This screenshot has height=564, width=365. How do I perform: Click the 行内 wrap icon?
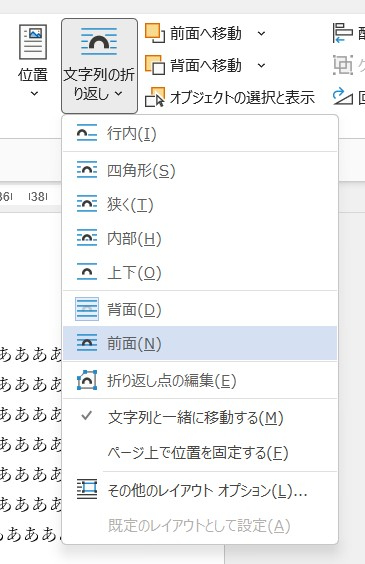[x=87, y=134]
